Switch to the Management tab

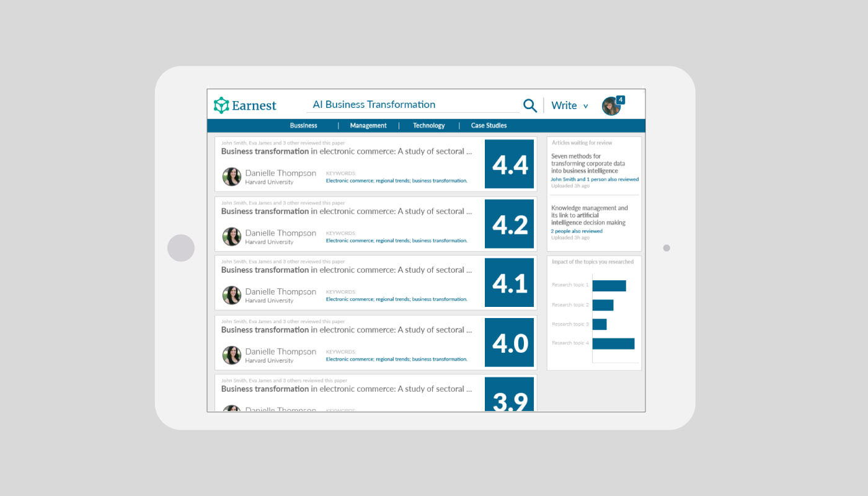tap(368, 125)
